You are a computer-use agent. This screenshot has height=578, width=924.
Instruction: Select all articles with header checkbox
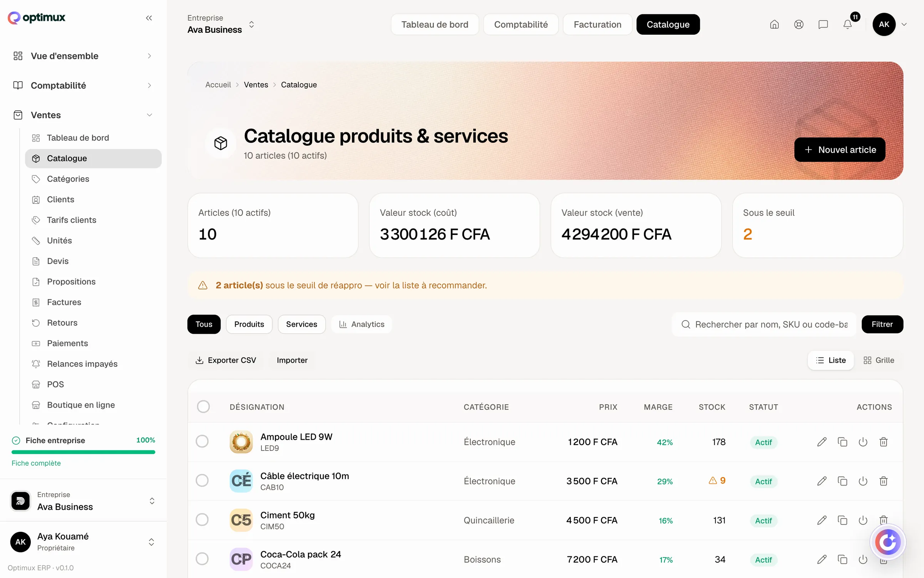click(x=203, y=407)
